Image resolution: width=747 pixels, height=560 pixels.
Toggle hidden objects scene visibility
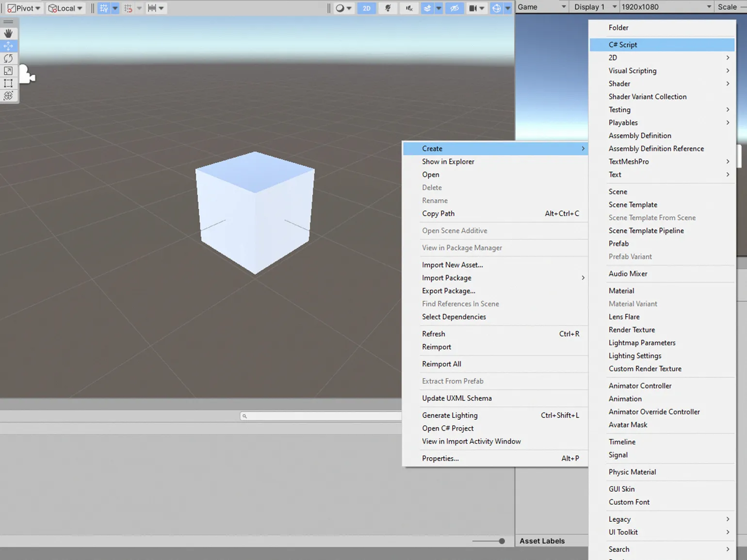pyautogui.click(x=455, y=8)
